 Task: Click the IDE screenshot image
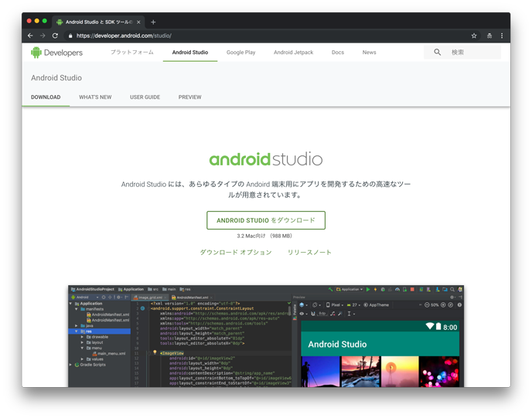(x=266, y=336)
